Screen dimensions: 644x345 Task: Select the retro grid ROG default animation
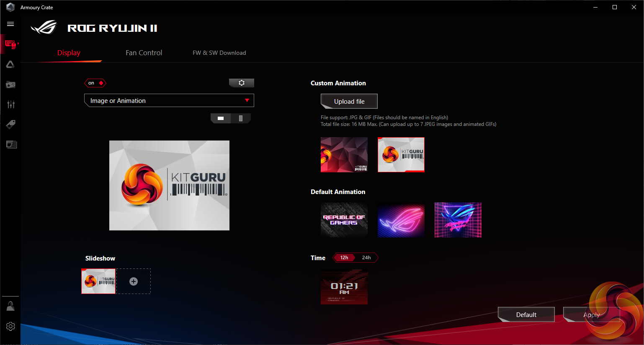(x=458, y=220)
